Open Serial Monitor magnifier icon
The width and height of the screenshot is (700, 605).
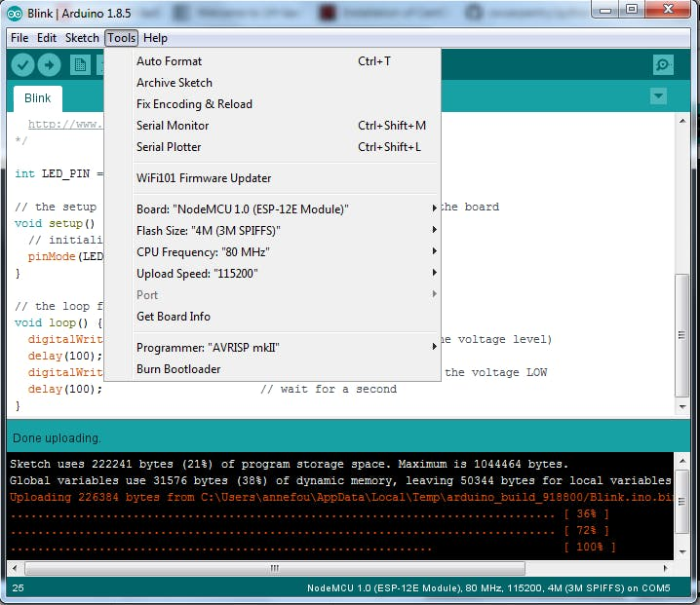tap(663, 65)
